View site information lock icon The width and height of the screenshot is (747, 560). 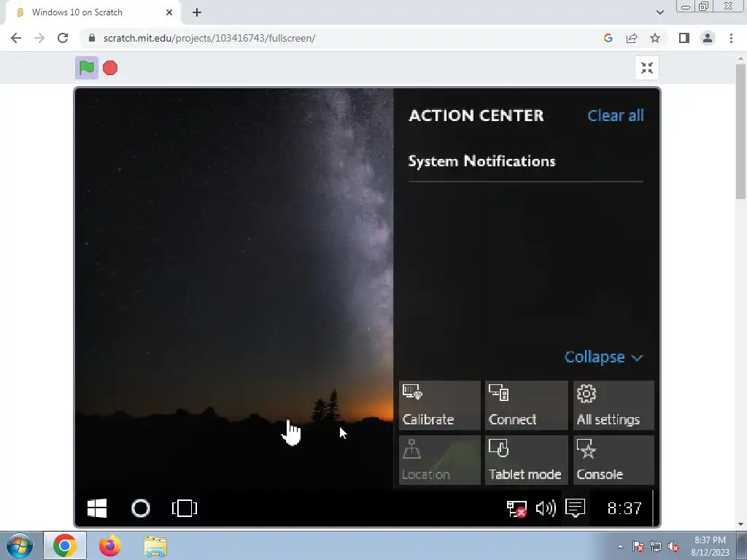pos(92,38)
